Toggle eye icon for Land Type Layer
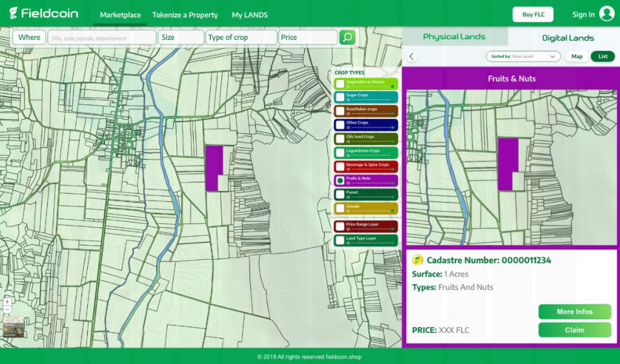620x364 pixels. click(x=348, y=243)
